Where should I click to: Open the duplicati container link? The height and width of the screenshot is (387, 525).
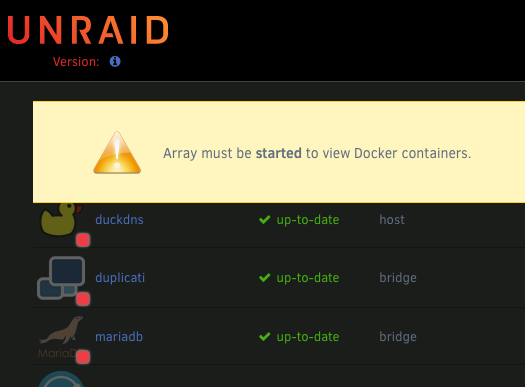pyautogui.click(x=120, y=278)
